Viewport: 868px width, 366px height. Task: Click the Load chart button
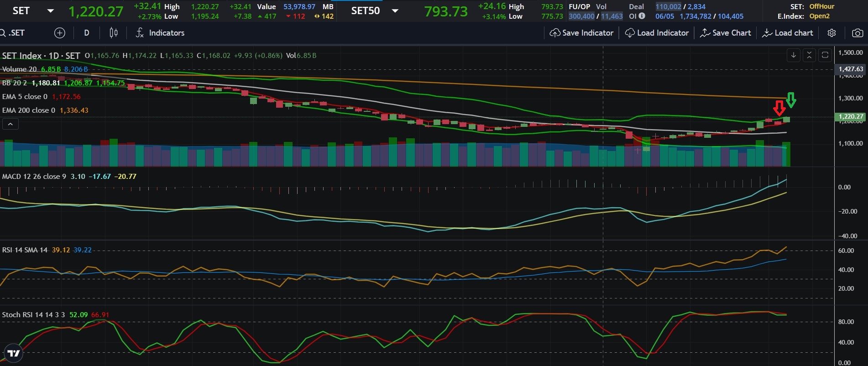click(x=788, y=33)
